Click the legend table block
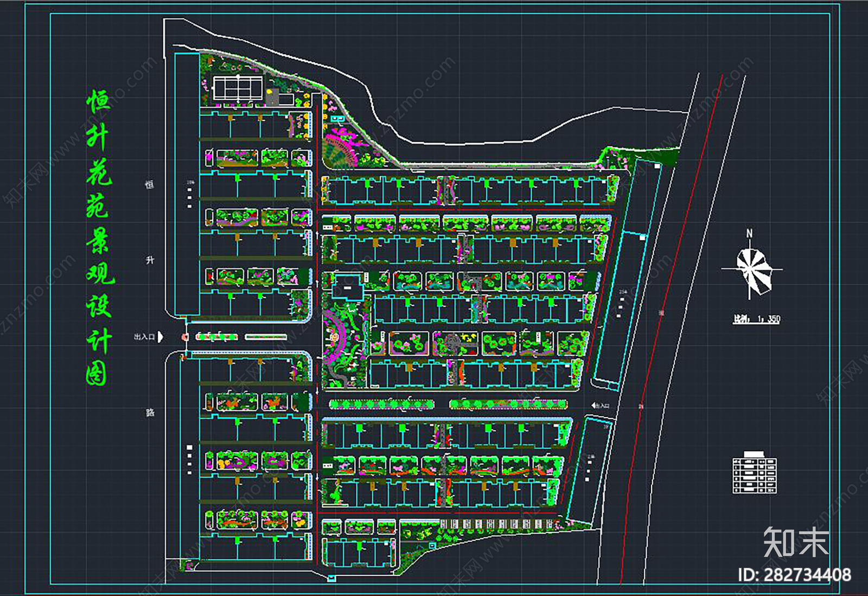868x596 pixels. 755,472
